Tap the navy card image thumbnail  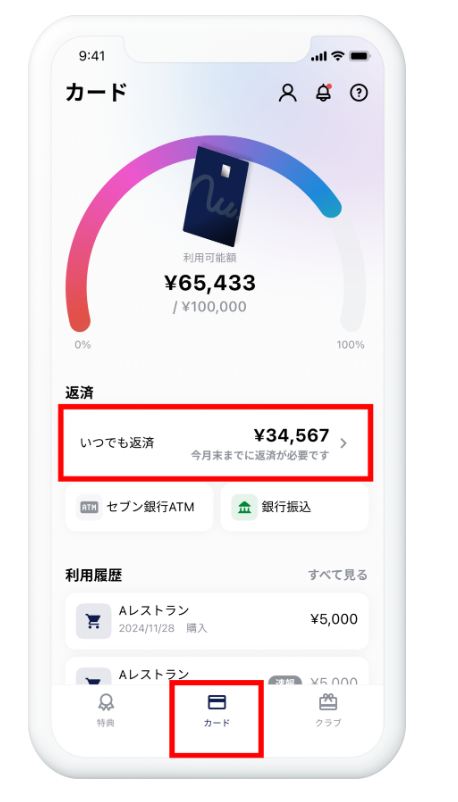point(216,197)
